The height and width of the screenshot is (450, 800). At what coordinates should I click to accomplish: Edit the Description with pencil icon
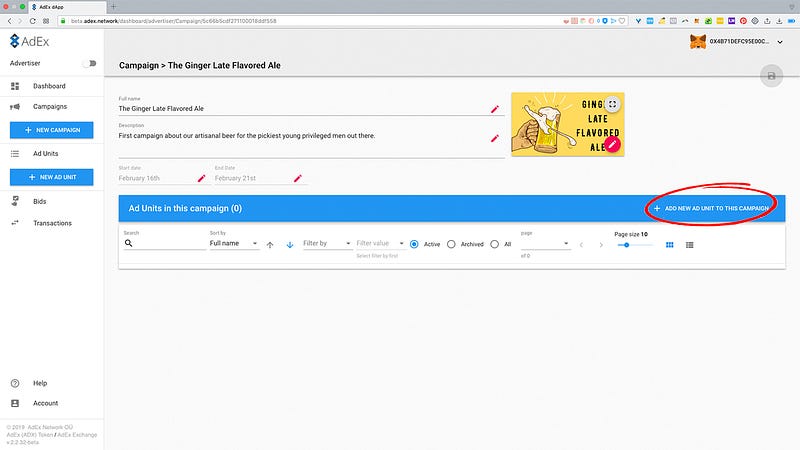point(494,138)
